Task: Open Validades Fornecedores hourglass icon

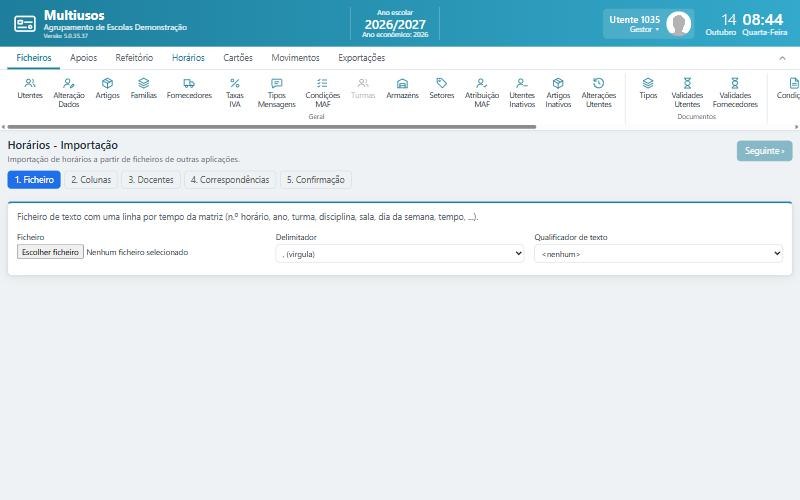Action: pyautogui.click(x=735, y=93)
